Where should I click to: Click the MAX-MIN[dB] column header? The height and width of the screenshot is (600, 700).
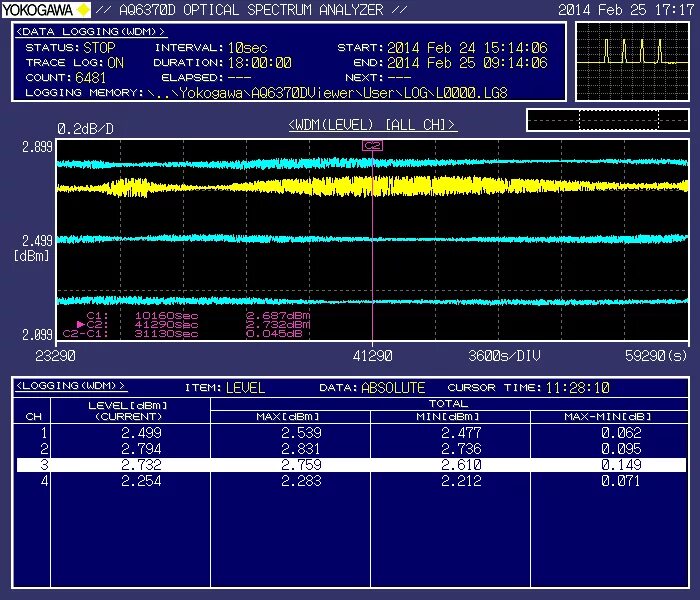pyautogui.click(x=608, y=417)
